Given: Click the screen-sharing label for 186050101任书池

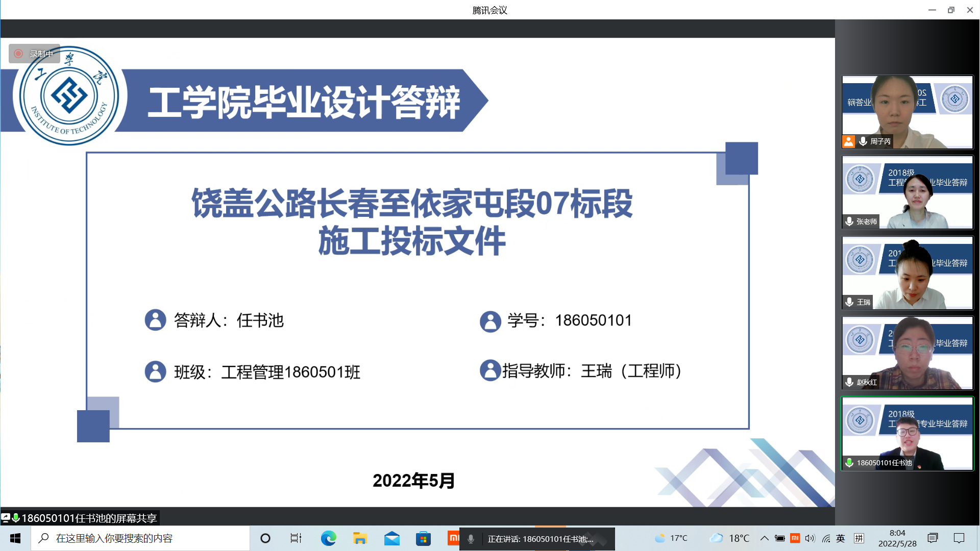Looking at the screenshot, I should [82, 518].
